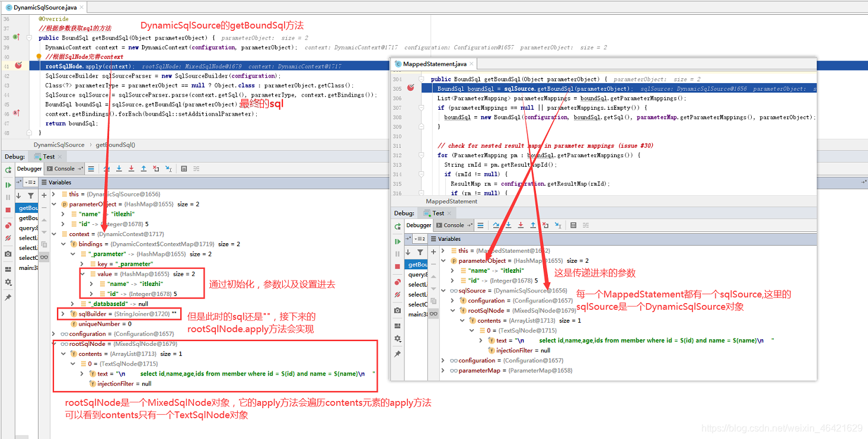Screen dimensions: 868x439
Task: Expand the this = DynamicSqlSource variable node
Action: 54,194
